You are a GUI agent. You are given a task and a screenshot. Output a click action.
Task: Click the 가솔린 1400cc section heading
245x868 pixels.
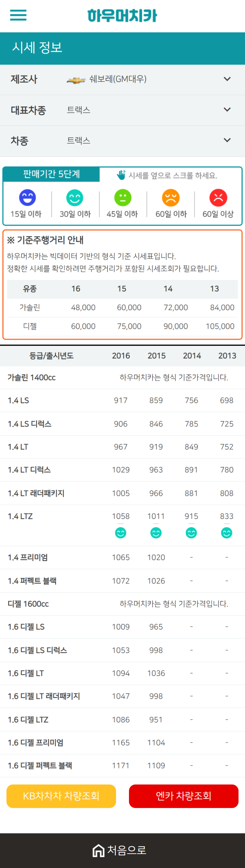pyautogui.click(x=32, y=377)
